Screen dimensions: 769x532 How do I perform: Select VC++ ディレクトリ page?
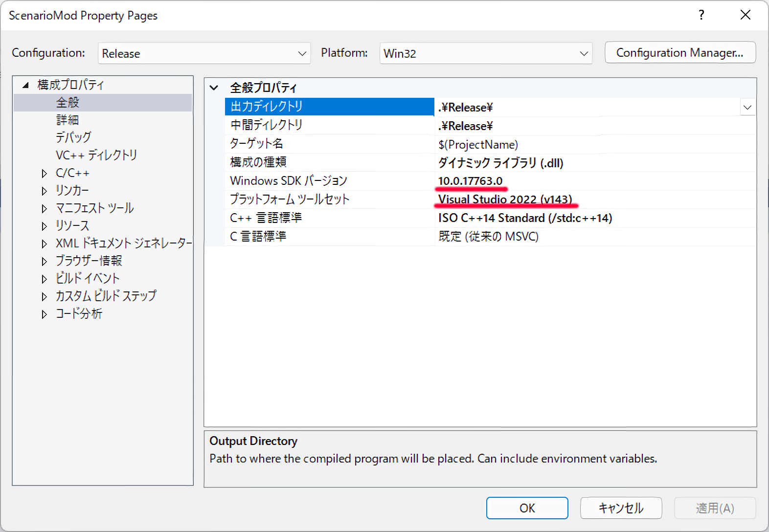click(x=96, y=155)
